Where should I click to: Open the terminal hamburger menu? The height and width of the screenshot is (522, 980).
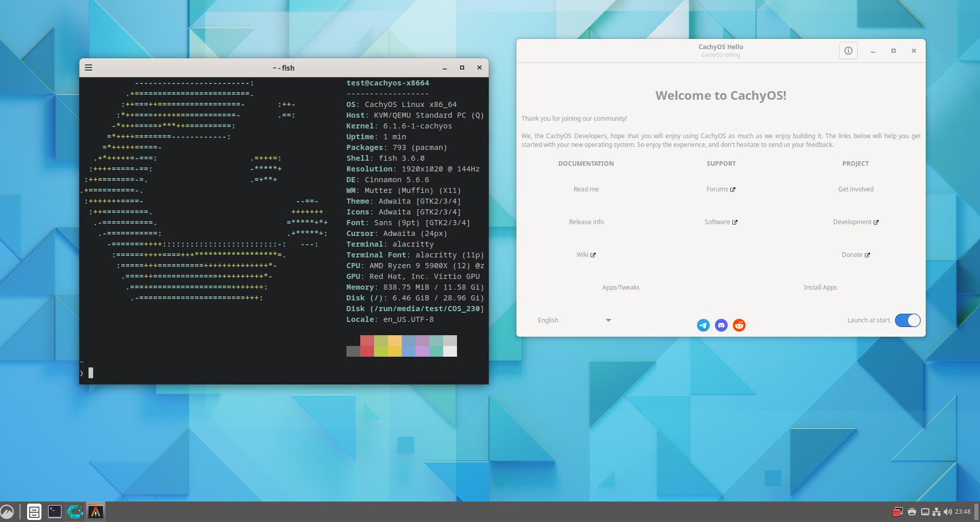point(89,68)
